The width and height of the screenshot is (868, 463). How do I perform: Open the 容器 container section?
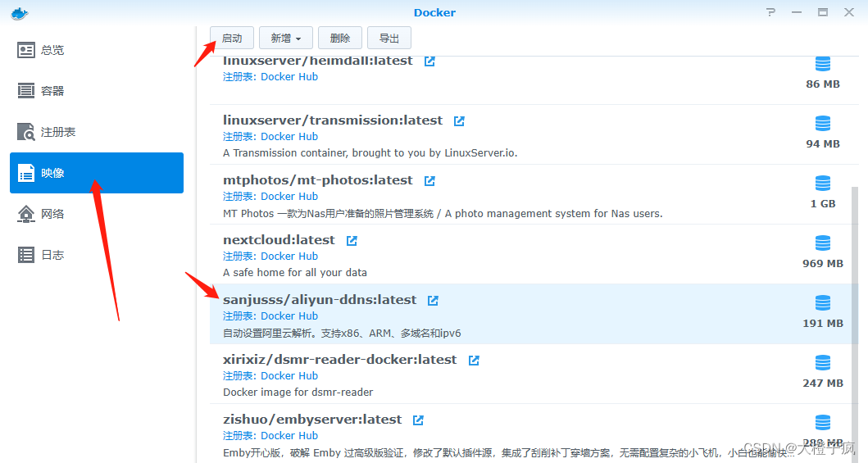pyautogui.click(x=97, y=91)
